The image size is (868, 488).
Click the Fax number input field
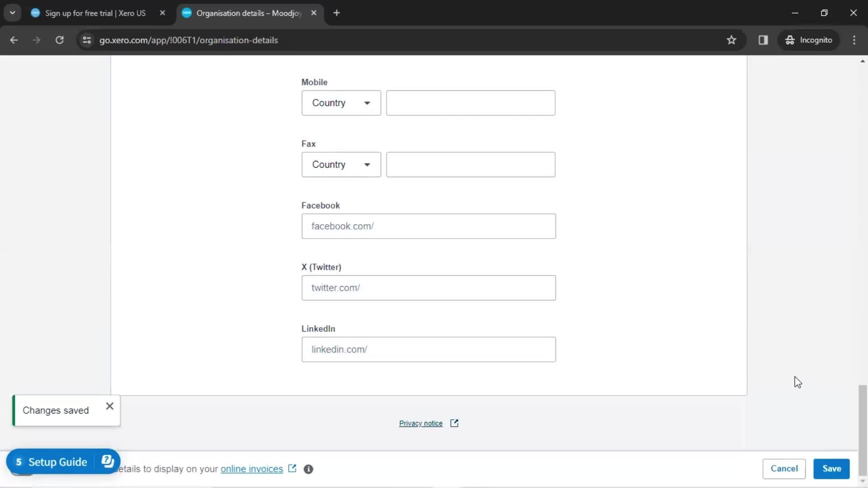point(471,164)
